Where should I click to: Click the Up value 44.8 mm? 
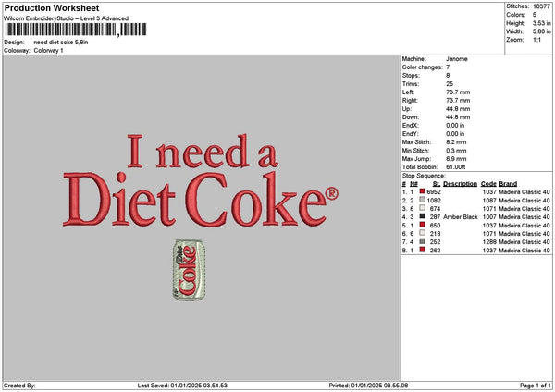(458, 109)
